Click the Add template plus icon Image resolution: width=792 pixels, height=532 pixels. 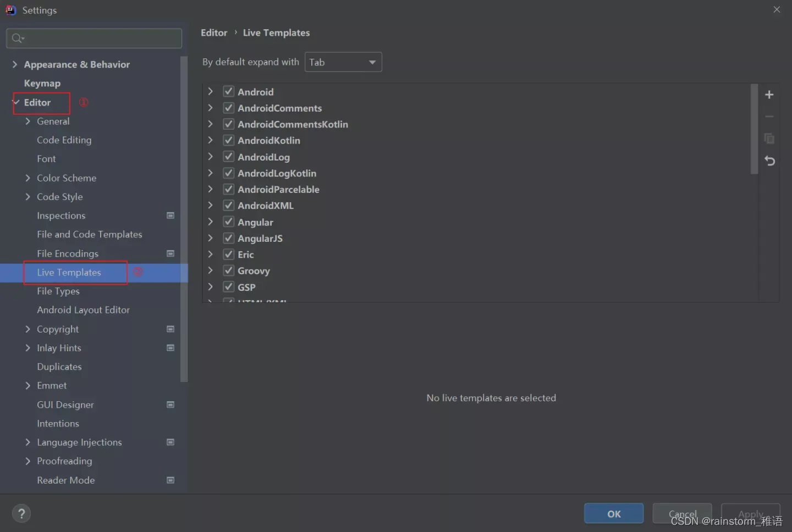tap(769, 95)
